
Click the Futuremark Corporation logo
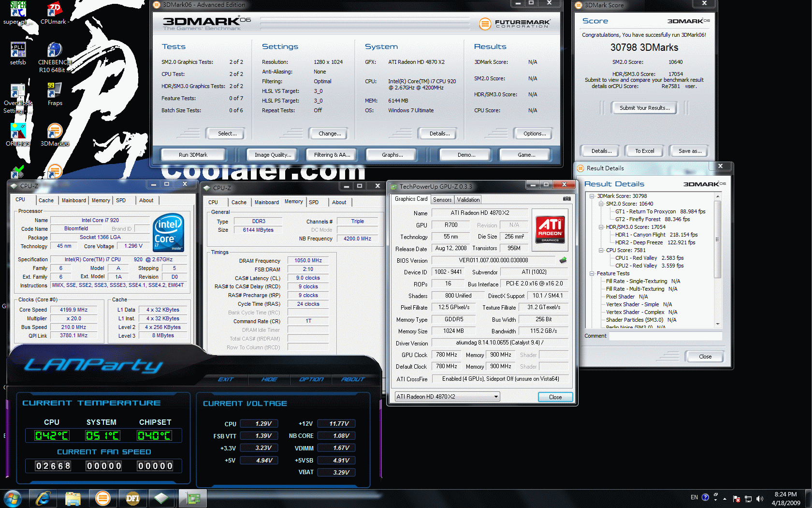click(x=514, y=23)
